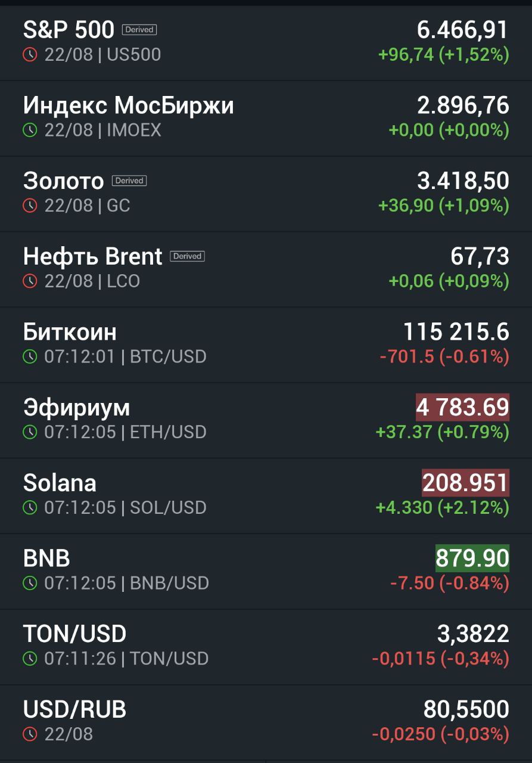Select the green highlighted BNB price 879.90

point(472,559)
